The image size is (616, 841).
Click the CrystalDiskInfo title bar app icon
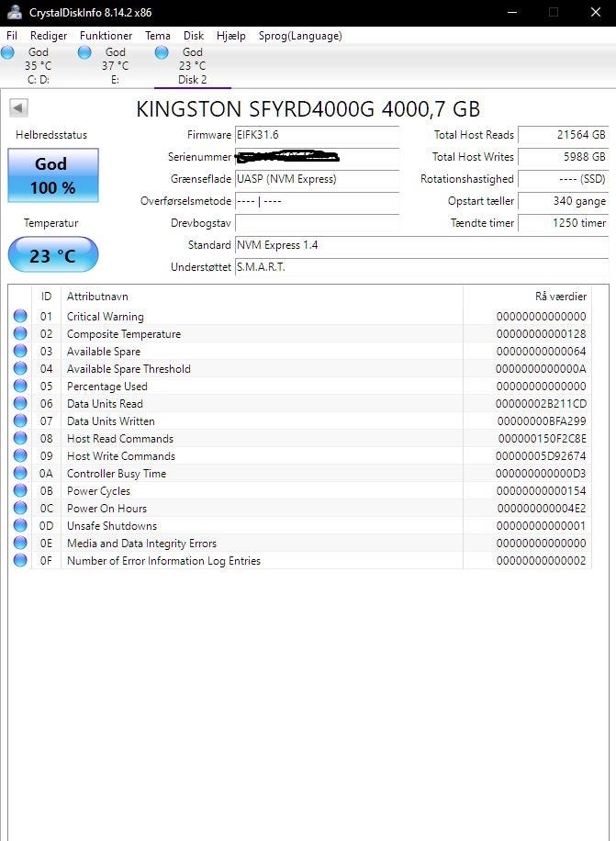tap(15, 12)
